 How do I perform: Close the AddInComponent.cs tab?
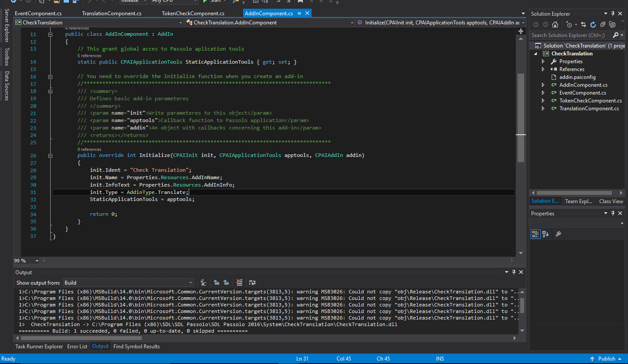(307, 14)
